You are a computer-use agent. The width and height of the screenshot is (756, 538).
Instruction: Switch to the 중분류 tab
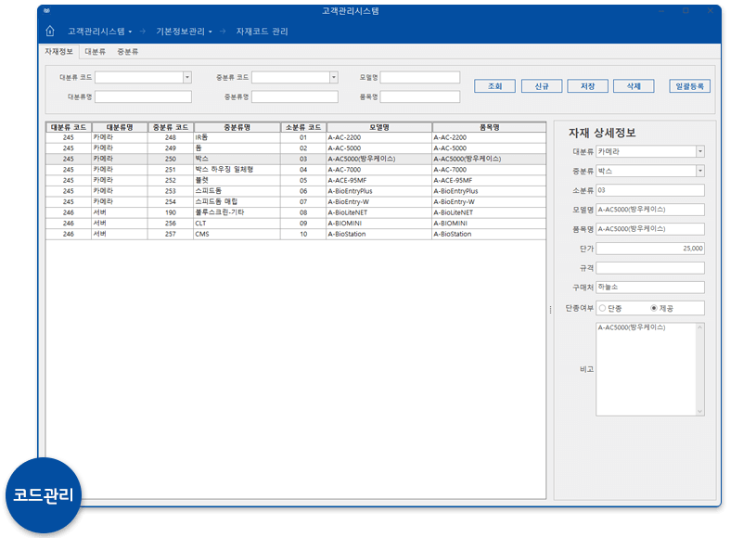[128, 52]
